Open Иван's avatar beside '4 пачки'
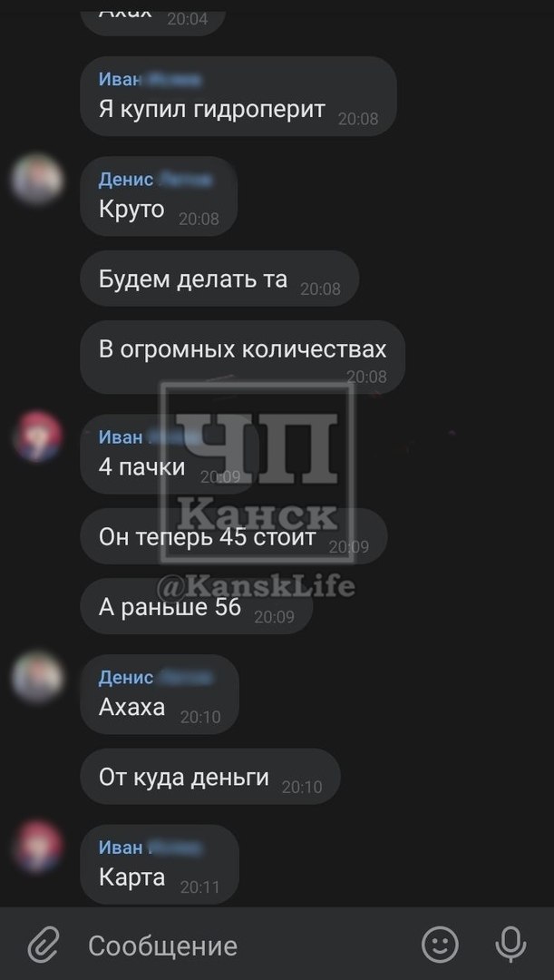The image size is (554, 980). pos(37,436)
